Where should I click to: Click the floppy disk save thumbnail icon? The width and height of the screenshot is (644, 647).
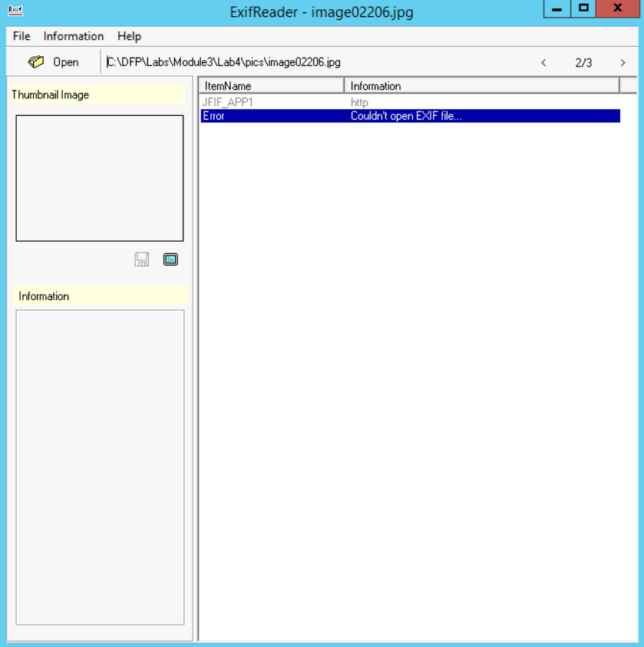tap(142, 259)
